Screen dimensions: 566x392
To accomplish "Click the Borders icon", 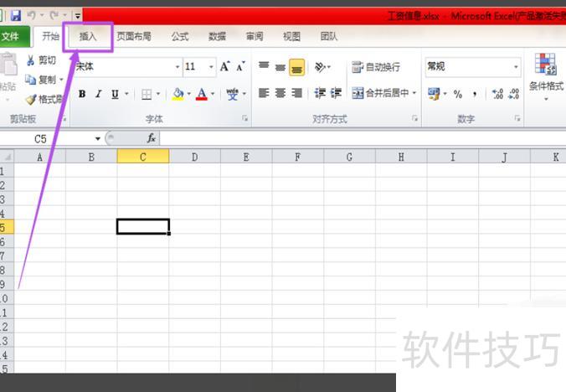I will point(147,94).
